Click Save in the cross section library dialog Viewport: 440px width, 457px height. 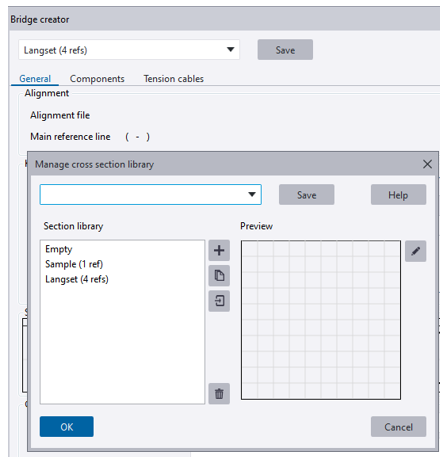(x=307, y=195)
